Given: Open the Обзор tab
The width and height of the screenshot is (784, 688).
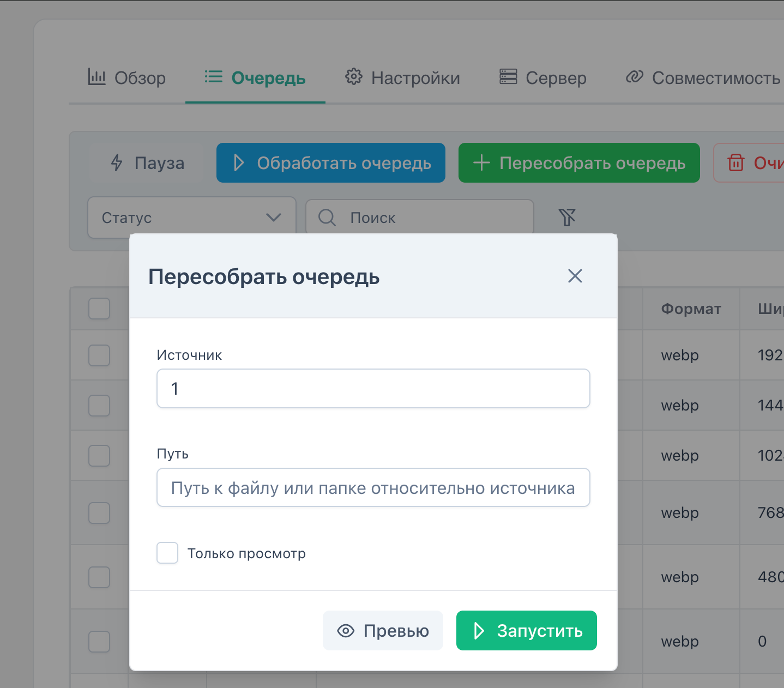Looking at the screenshot, I should coord(126,78).
